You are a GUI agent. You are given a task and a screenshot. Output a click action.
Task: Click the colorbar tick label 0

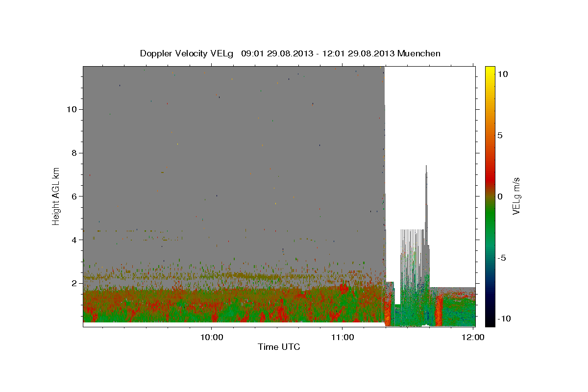coord(500,196)
